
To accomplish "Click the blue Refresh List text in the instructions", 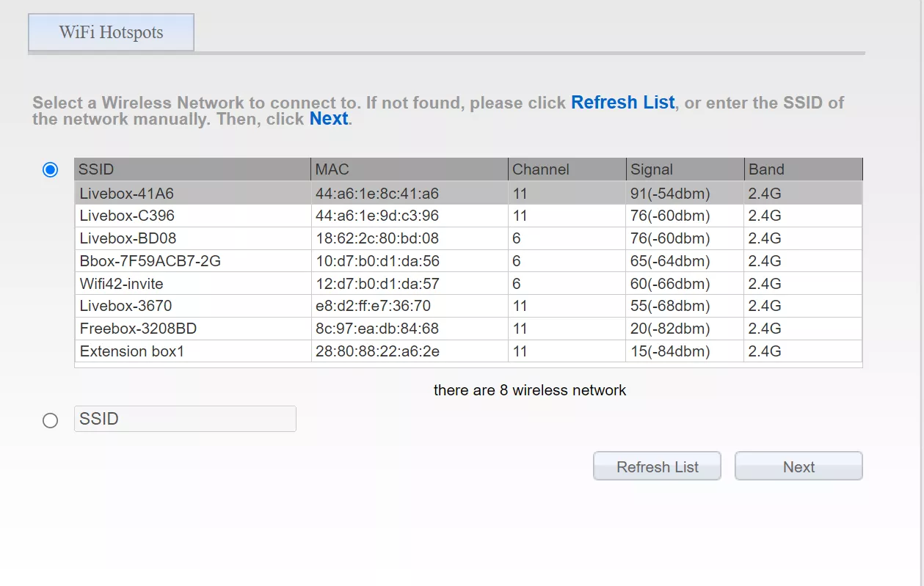I will 622,103.
